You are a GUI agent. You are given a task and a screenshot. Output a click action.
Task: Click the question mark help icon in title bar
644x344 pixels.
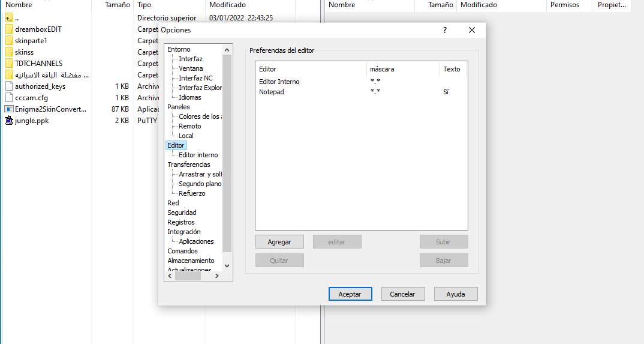[444, 30]
